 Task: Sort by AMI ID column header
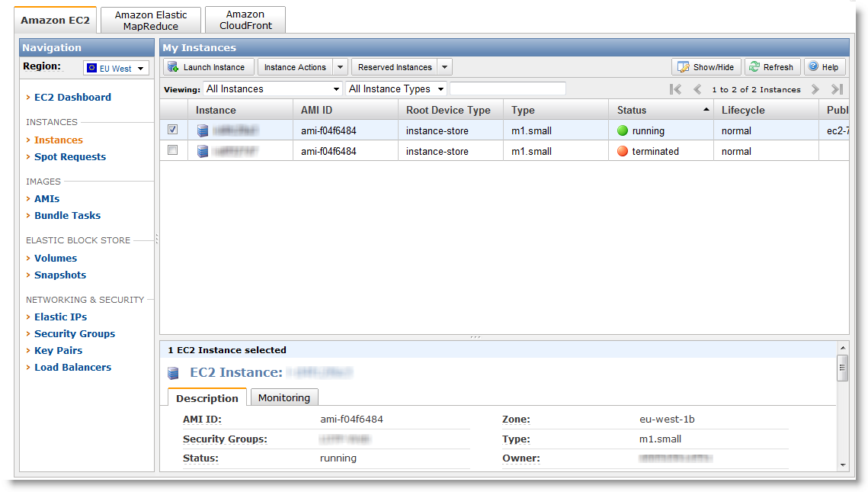click(x=345, y=111)
